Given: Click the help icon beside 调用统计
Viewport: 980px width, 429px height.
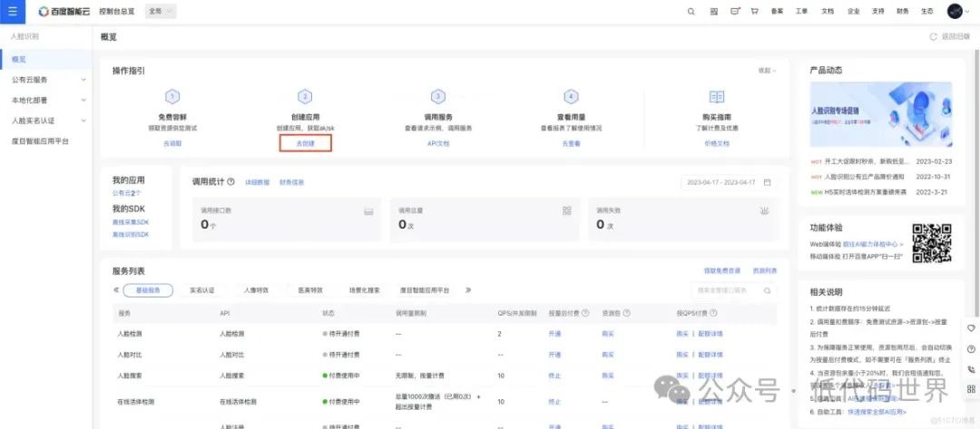Looking at the screenshot, I should tap(231, 182).
